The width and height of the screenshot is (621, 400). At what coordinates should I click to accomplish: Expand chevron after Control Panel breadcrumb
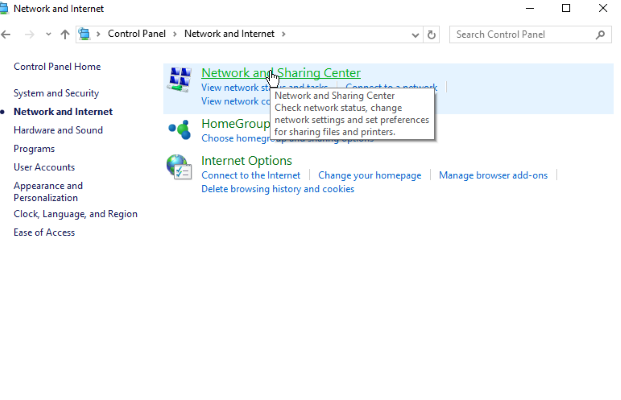175,34
